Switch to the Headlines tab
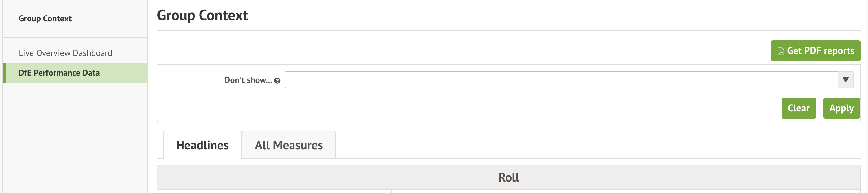This screenshot has width=868, height=193. coord(202,145)
